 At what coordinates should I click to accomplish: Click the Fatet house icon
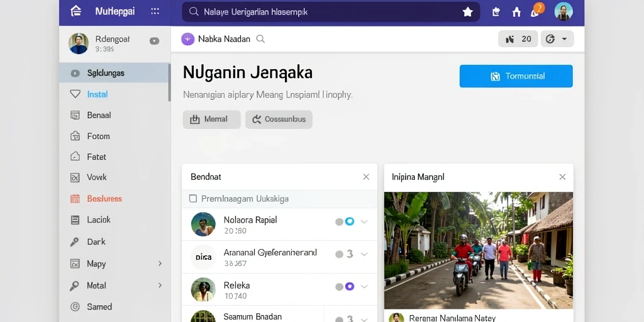click(75, 157)
